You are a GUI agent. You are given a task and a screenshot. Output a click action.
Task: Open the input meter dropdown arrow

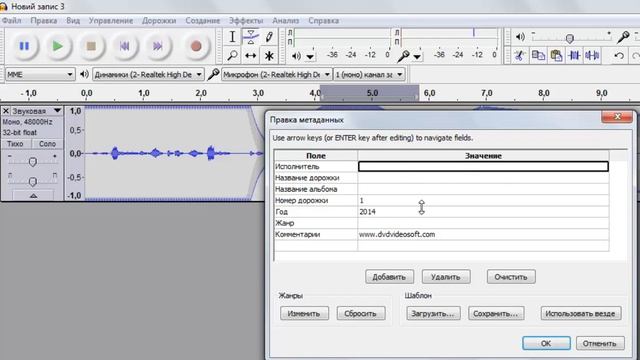[x=417, y=56]
